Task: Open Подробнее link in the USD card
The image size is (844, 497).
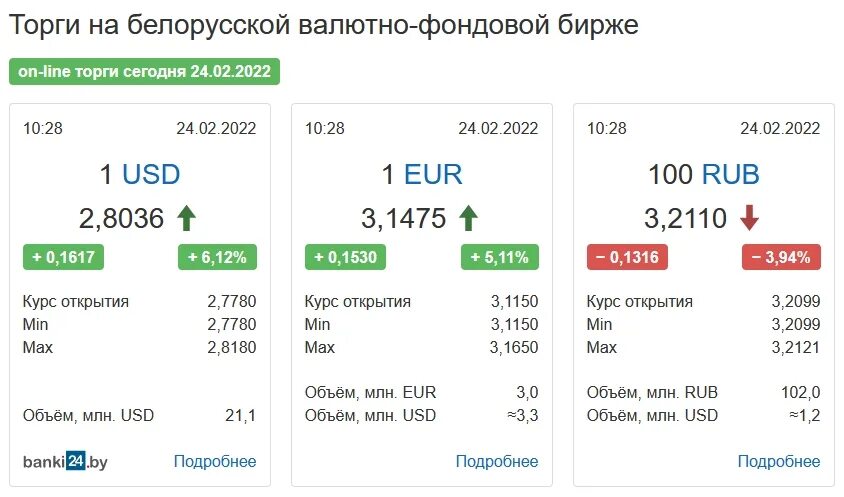Action: [x=215, y=461]
